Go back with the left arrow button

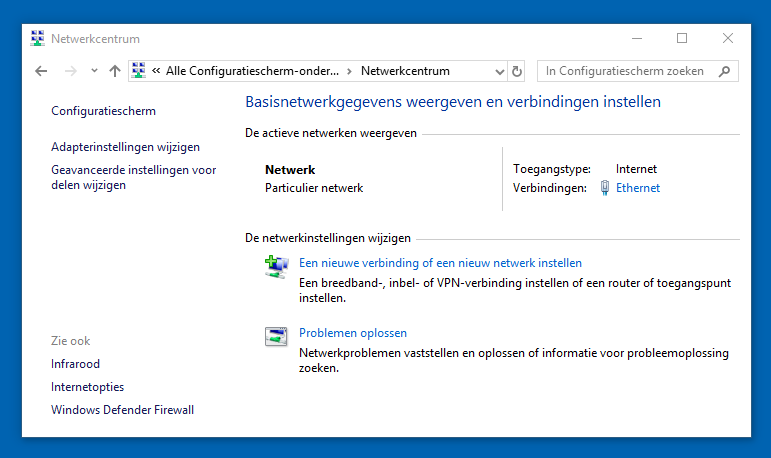click(41, 71)
